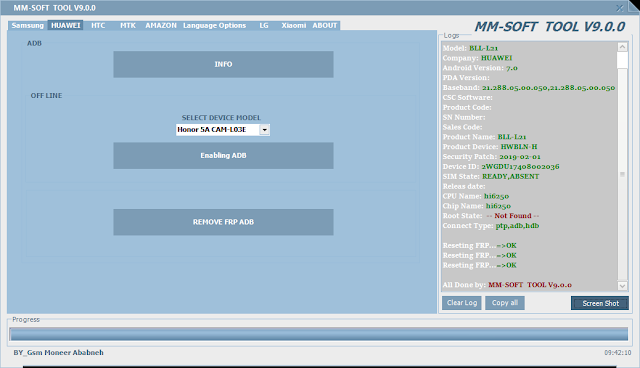640x368 pixels.
Task: Click the logs scrollbar down arrow
Action: click(622, 286)
